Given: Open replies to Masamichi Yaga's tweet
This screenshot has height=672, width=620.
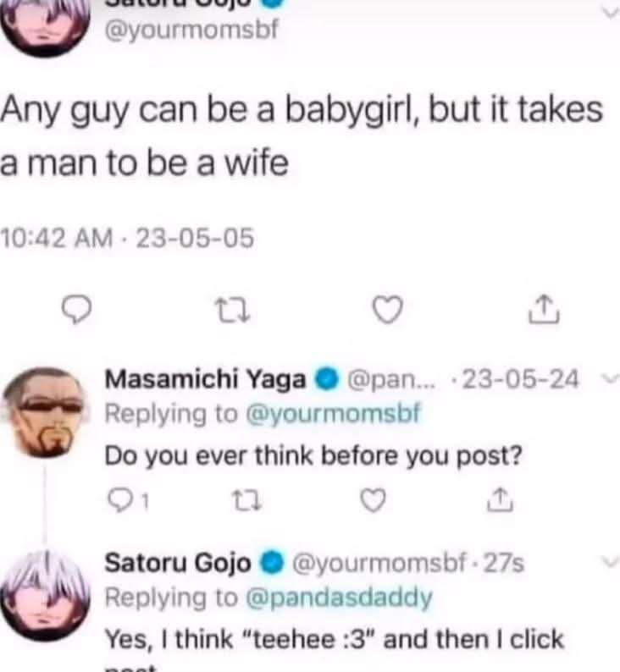Looking at the screenshot, I should point(129,500).
